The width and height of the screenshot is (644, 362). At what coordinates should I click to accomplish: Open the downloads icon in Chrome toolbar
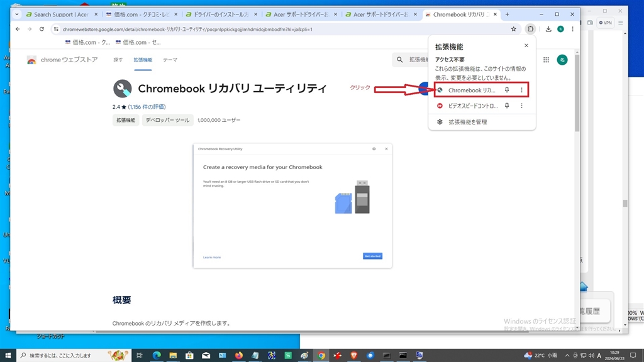tap(548, 29)
